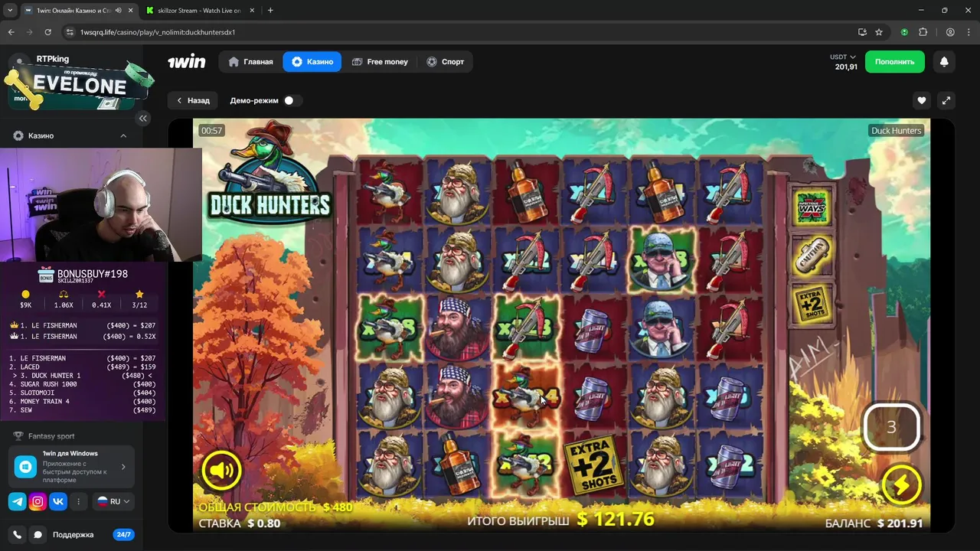Viewport: 980px width, 551px height.
Task: Collapse the sidebar with double-chevron icon
Action: click(142, 118)
